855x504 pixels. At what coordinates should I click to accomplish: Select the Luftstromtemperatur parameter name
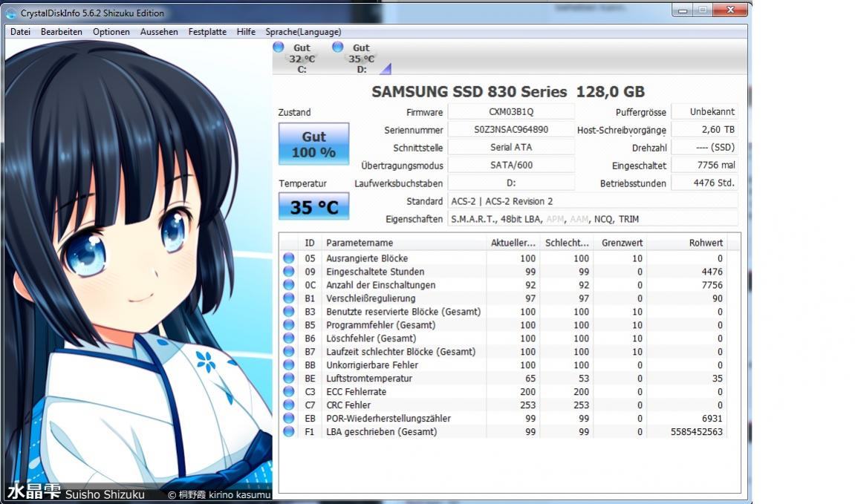pos(369,378)
